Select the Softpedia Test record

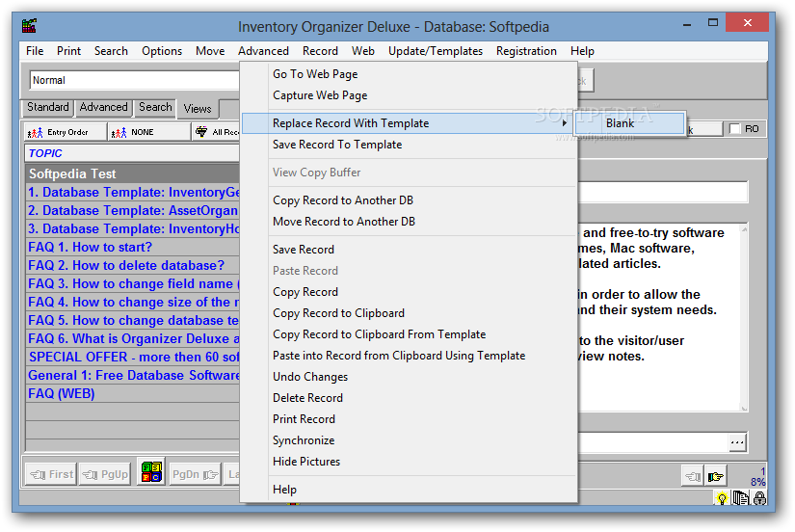coord(132,173)
